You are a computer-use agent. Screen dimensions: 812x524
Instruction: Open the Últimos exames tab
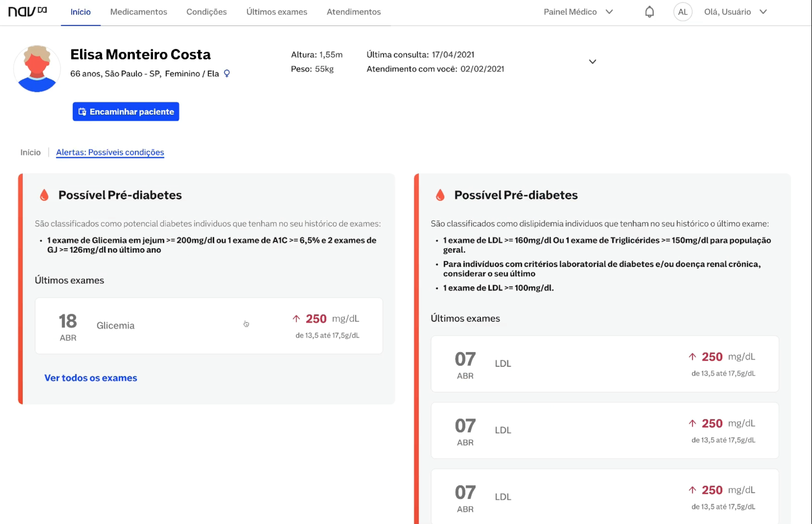pos(276,12)
